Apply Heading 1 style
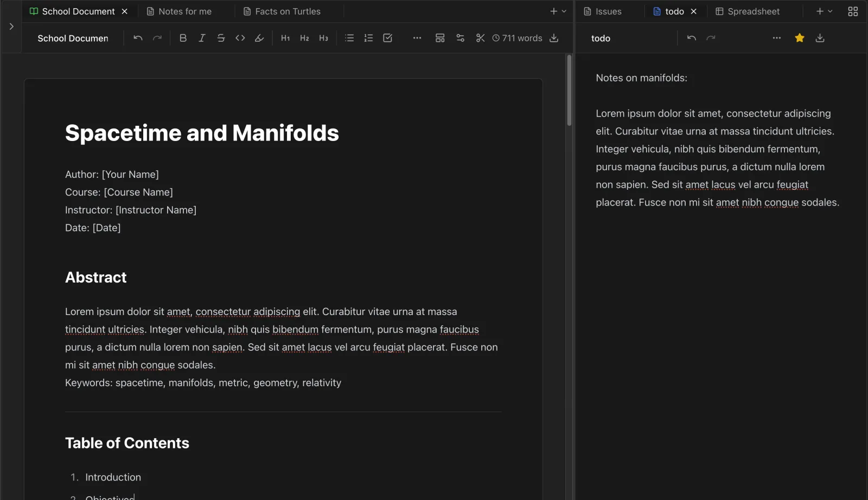 click(x=285, y=38)
